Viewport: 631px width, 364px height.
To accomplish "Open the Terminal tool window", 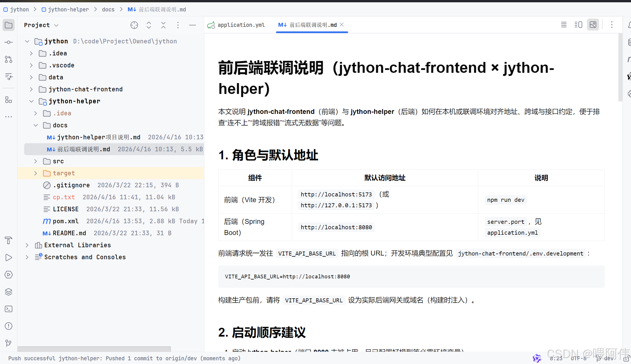I will tap(9, 309).
